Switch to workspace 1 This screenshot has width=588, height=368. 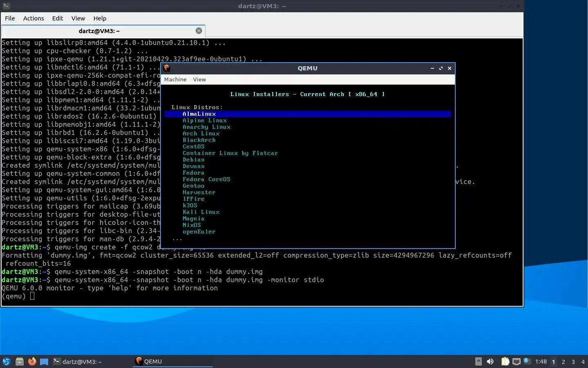point(554,361)
